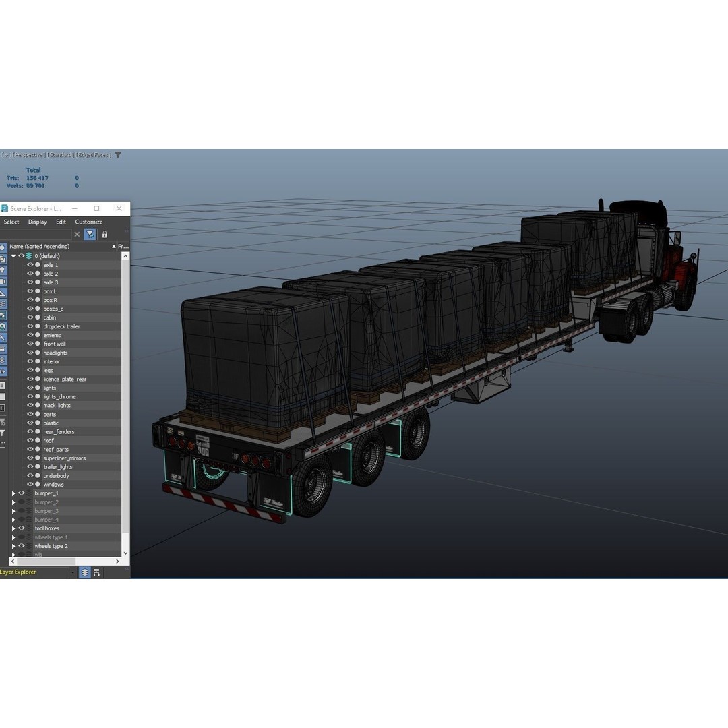This screenshot has width=728, height=728.
Task: Open the Select menu in Scene Explorer
Action: [11, 222]
